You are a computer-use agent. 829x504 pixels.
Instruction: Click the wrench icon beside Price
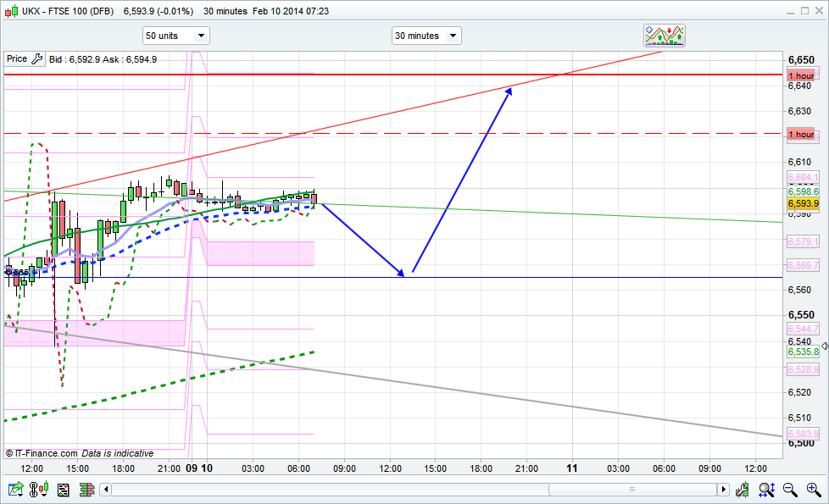coord(36,59)
